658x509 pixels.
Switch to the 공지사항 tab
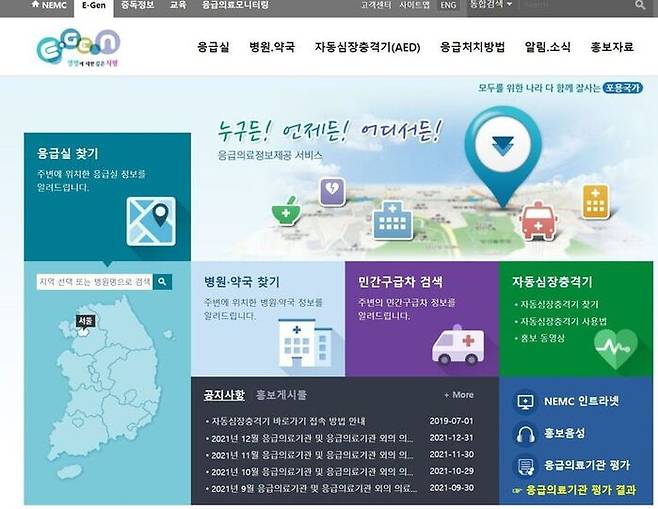(224, 395)
